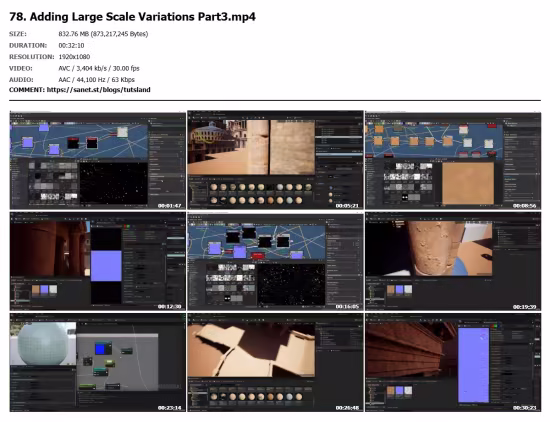Click the 1920x1080 resolution value
Screen dimensions: 550x422
(x=74, y=57)
